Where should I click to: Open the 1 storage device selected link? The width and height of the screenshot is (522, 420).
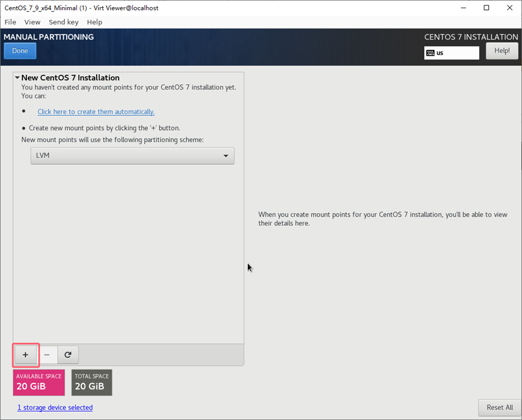pos(55,407)
